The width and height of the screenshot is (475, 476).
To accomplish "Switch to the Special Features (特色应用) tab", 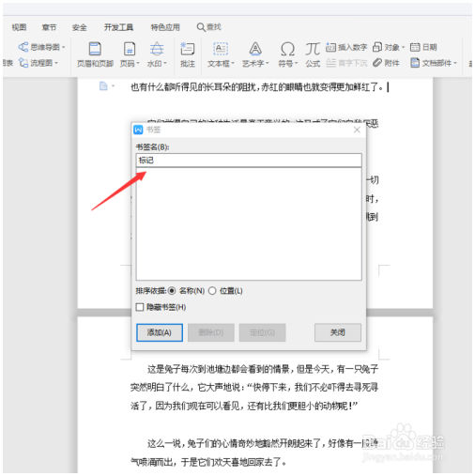I will (165, 27).
